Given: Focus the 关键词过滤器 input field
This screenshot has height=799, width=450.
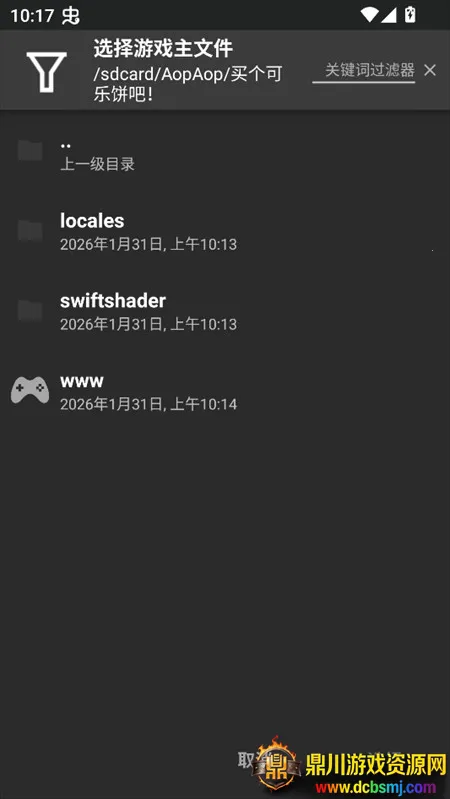Looking at the screenshot, I should [x=363, y=71].
